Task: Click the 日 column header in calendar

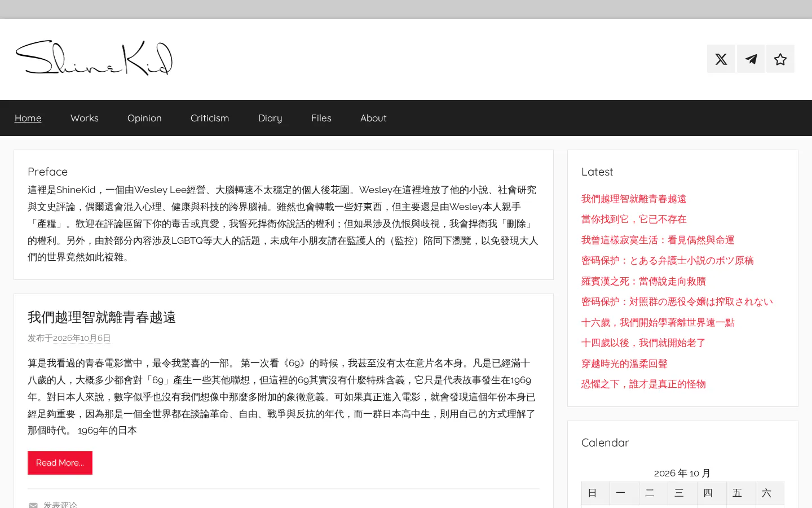Action: (595, 493)
